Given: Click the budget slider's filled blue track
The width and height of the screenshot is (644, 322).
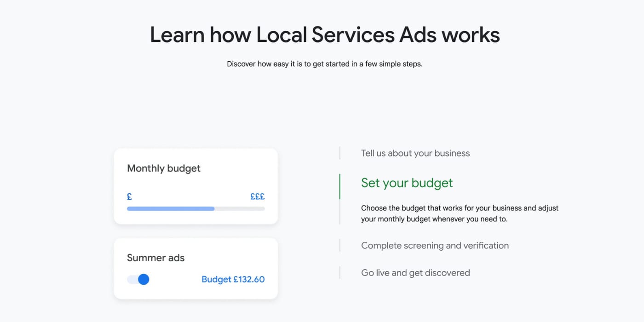Looking at the screenshot, I should [170, 208].
